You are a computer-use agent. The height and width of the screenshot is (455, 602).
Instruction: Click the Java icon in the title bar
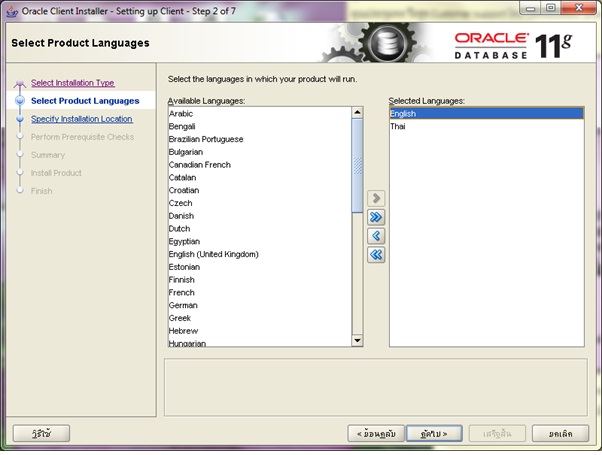tap(12, 12)
